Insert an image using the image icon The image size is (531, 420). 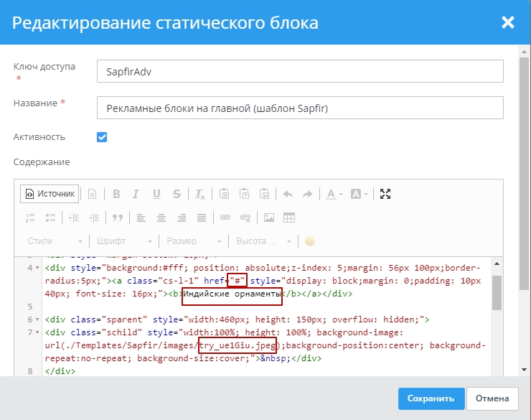269,218
